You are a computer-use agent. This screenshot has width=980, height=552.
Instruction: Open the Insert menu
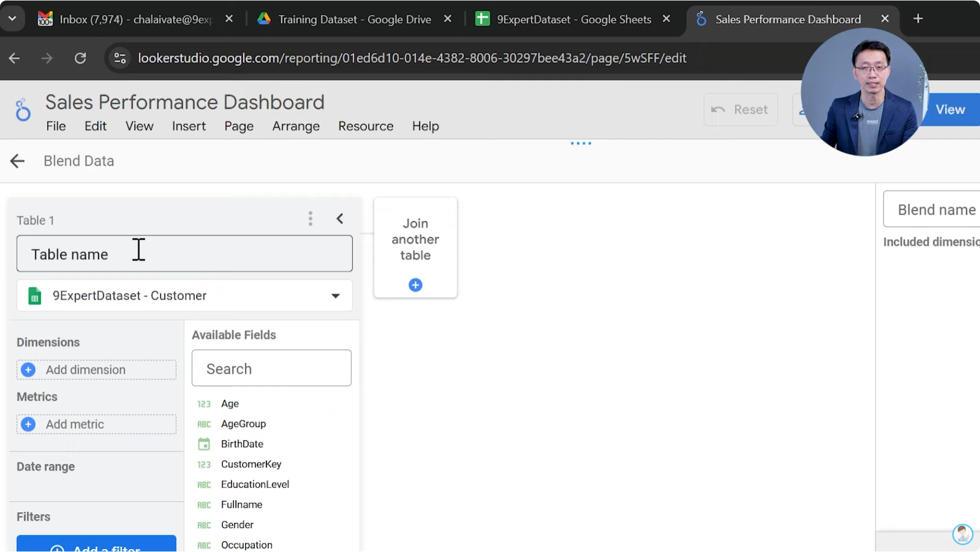coord(189,126)
